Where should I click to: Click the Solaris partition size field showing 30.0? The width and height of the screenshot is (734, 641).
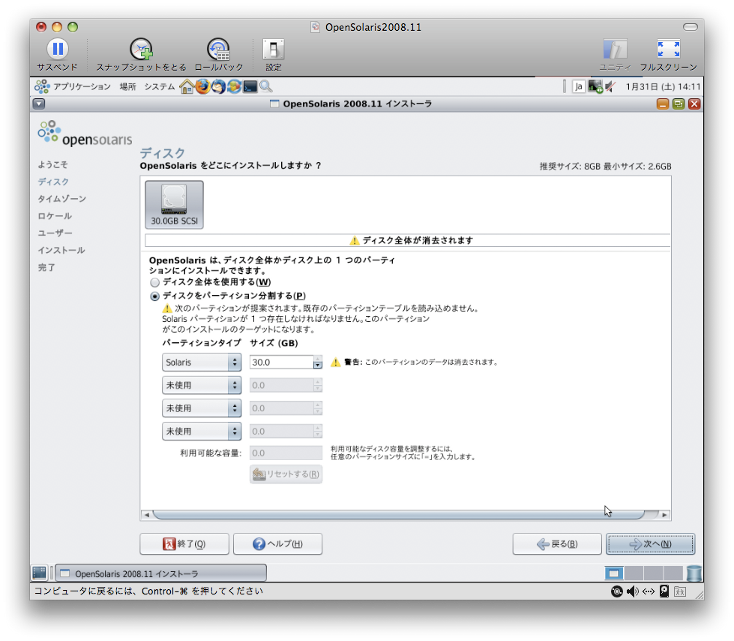click(280, 362)
